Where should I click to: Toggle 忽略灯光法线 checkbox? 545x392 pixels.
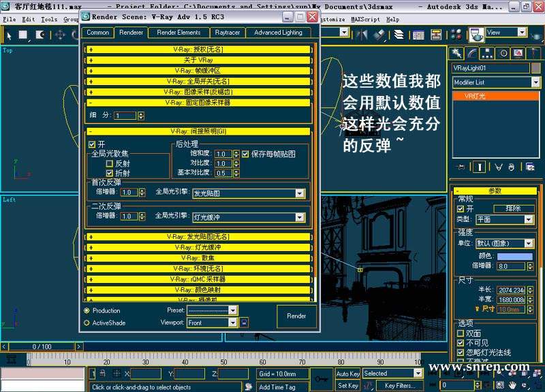pos(461,353)
